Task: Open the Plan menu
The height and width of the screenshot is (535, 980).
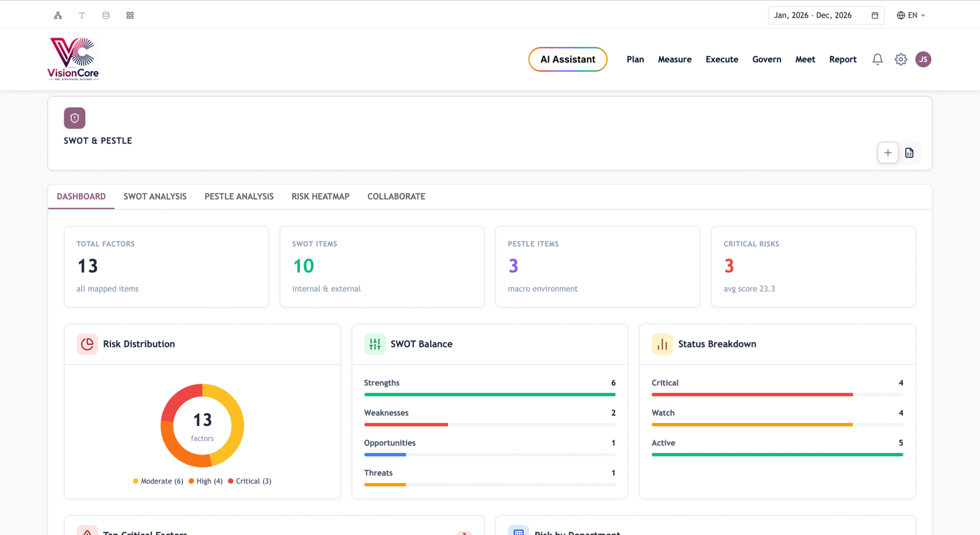Action: click(635, 59)
